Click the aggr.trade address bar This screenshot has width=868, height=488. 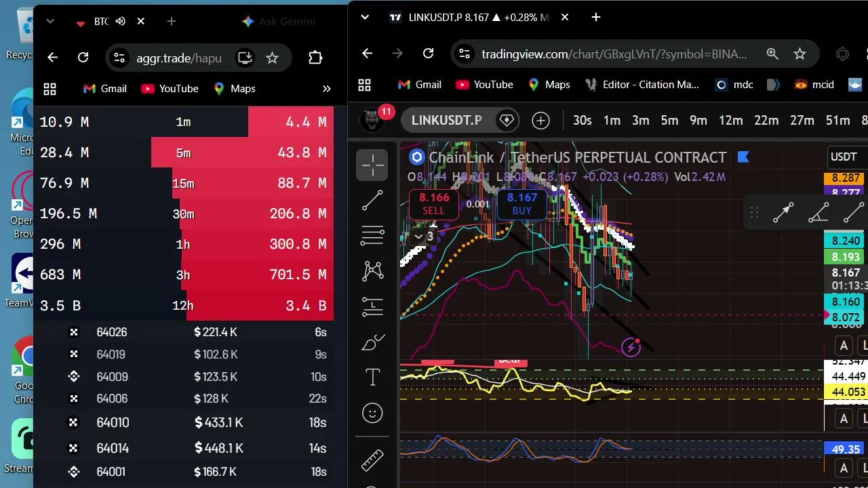coord(179,58)
